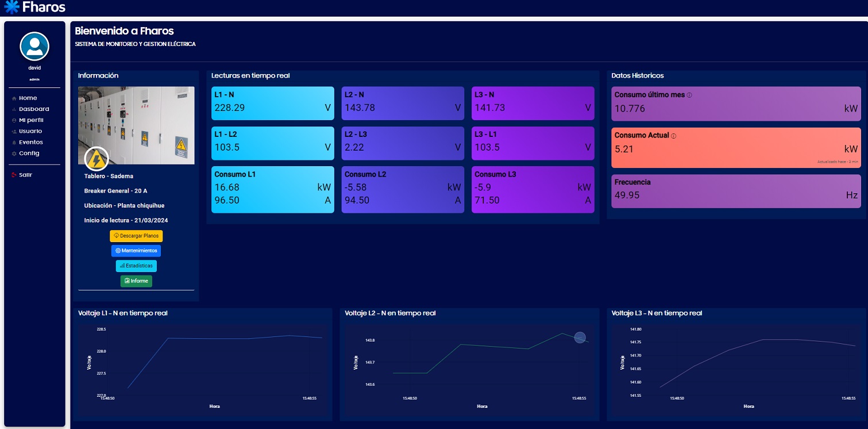Viewport: 868px width, 429px height.
Task: Click current consumption value 5.21
Action: click(x=624, y=149)
